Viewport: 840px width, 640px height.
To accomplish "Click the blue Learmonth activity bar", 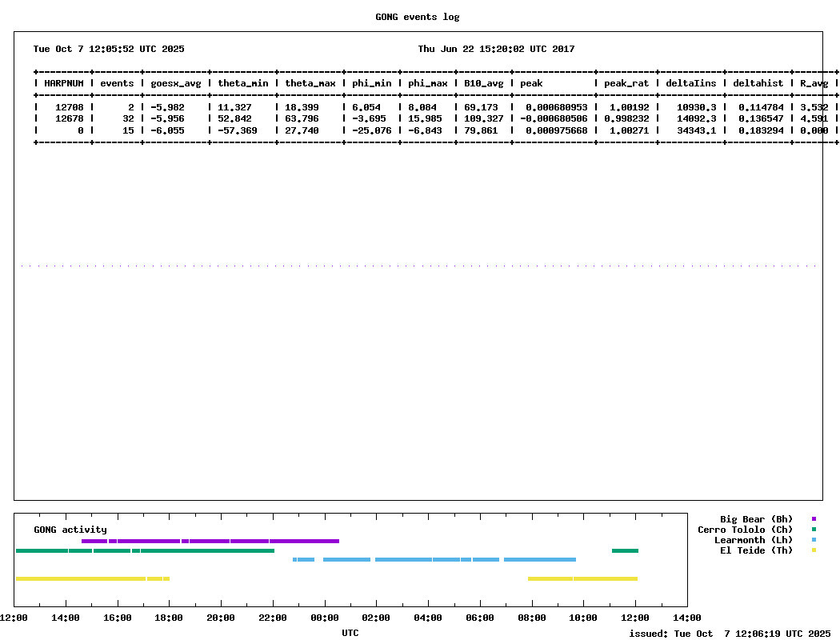I will point(434,560).
